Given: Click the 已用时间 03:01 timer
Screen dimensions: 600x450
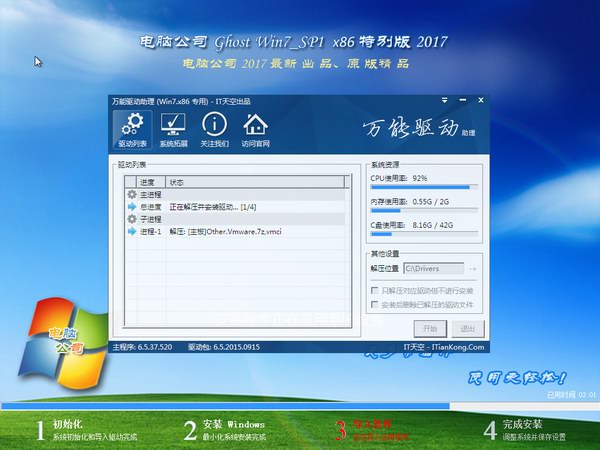Looking at the screenshot, I should point(571,395).
